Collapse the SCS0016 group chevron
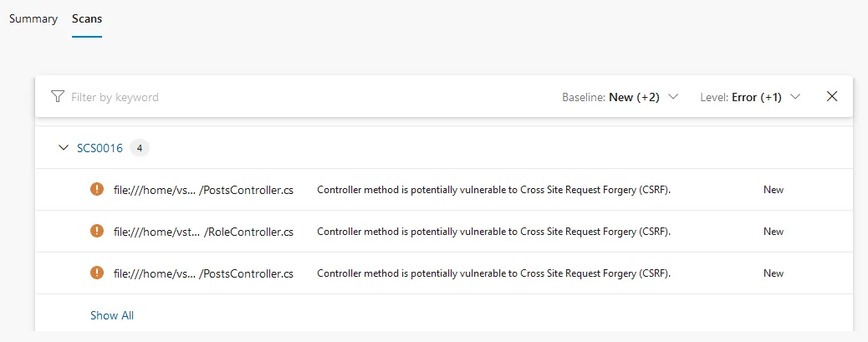 63,148
